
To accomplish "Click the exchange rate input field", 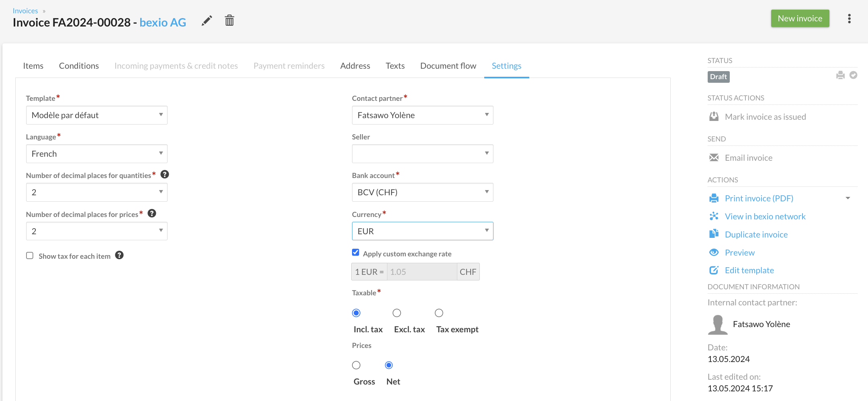I will (422, 272).
